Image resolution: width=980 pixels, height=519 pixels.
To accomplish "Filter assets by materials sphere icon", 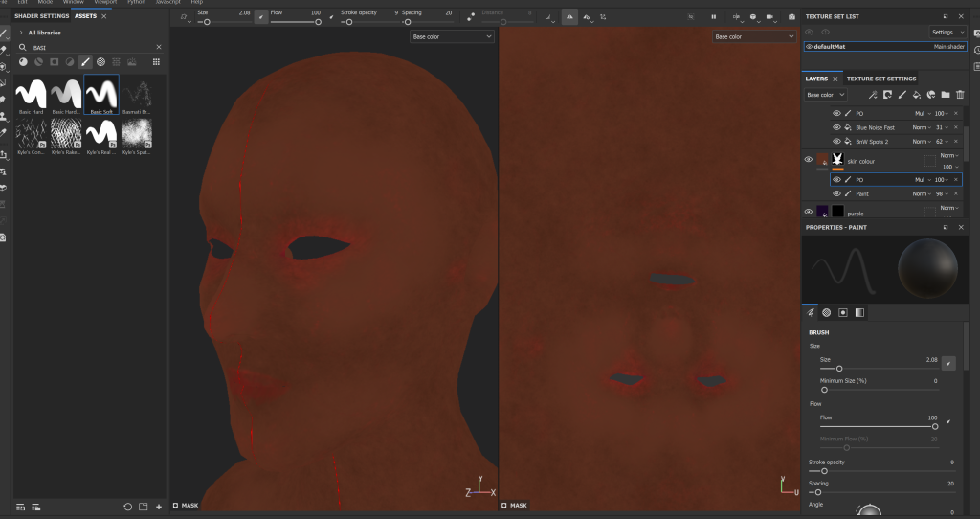I will click(x=23, y=62).
